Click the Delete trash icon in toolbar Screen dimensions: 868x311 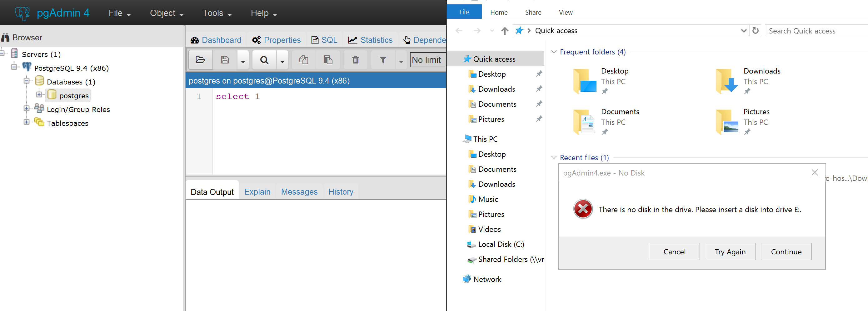(x=355, y=60)
